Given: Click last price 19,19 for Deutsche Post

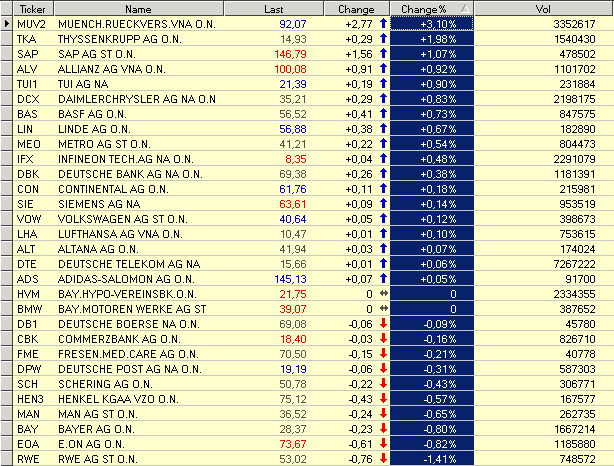Looking at the screenshot, I should pos(293,369).
